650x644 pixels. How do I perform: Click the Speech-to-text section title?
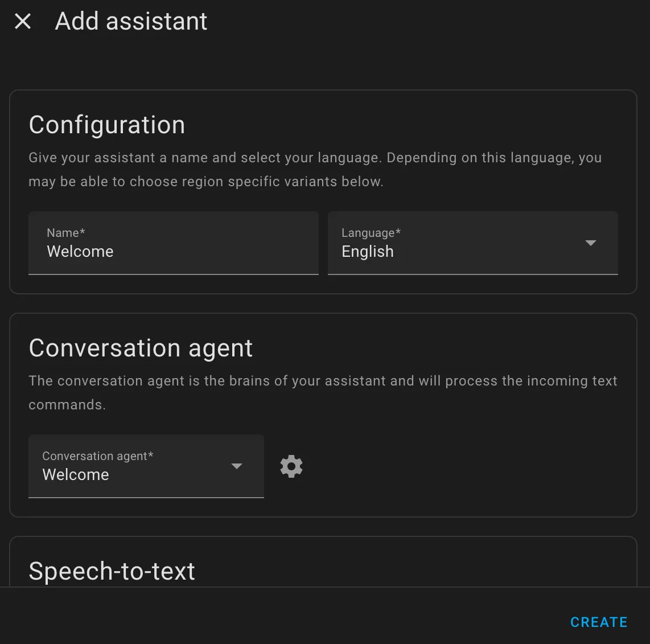[112, 570]
